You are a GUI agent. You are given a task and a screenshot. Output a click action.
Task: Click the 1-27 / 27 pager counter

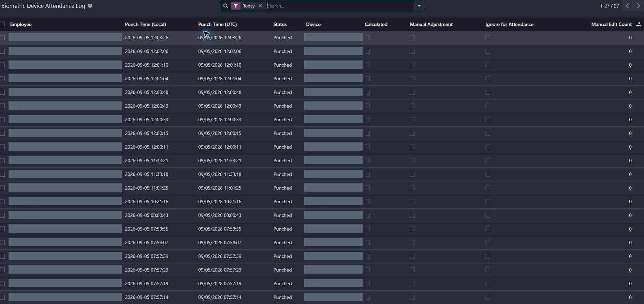pos(609,6)
